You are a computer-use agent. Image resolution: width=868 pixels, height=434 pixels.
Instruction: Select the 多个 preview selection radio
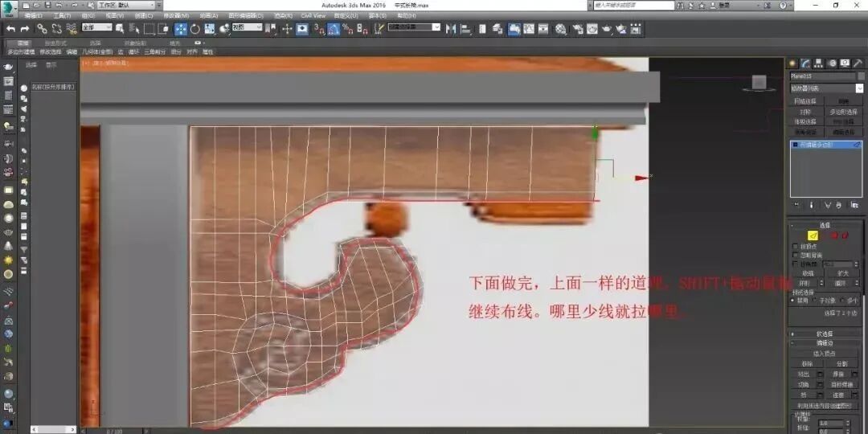[842, 300]
